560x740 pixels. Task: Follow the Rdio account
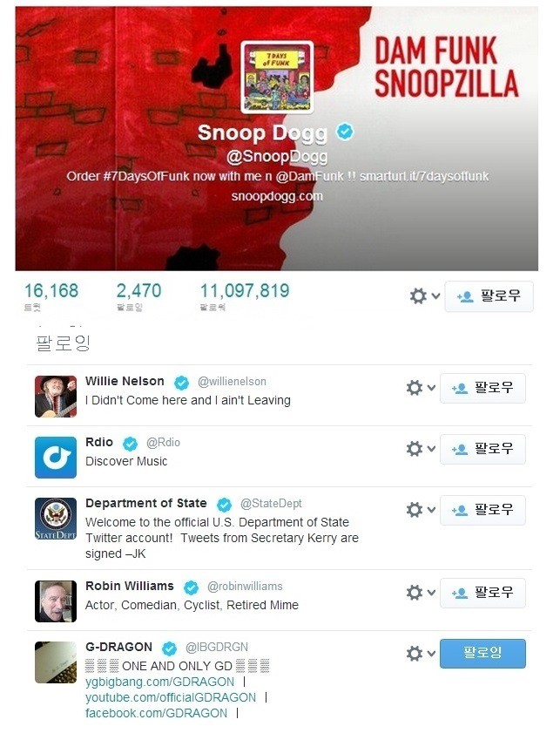coord(482,449)
